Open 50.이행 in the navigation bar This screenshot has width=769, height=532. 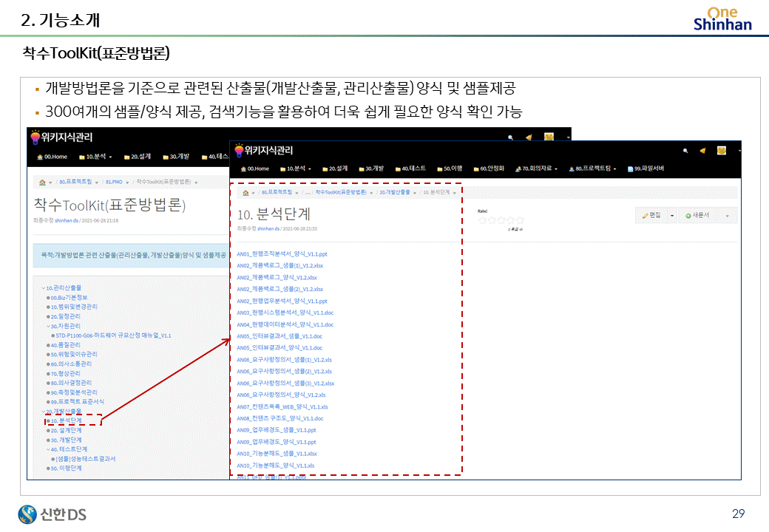click(x=450, y=168)
